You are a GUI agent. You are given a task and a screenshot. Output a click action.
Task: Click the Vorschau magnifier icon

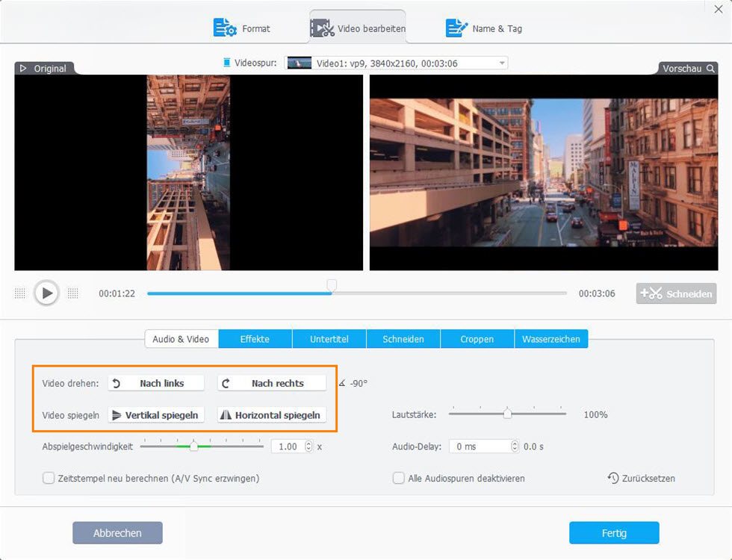click(x=710, y=69)
